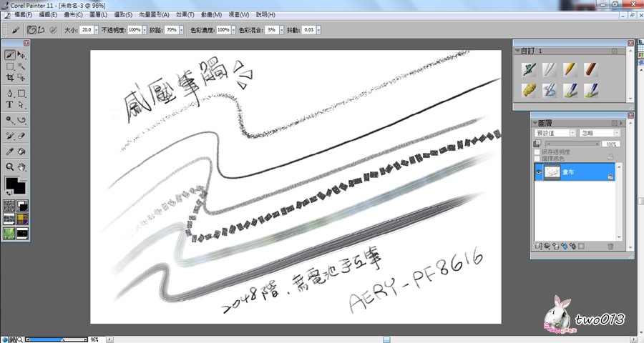Image resolution: width=644 pixels, height=343 pixels.
Task: Open the 編輯(E) menu
Action: point(48,15)
